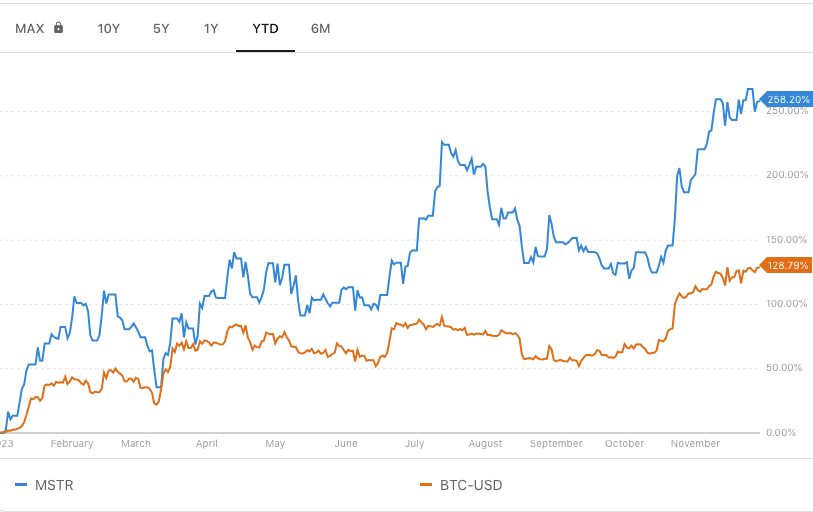Switch to the 5Y time range
The height and width of the screenshot is (512, 813).
[x=161, y=29]
